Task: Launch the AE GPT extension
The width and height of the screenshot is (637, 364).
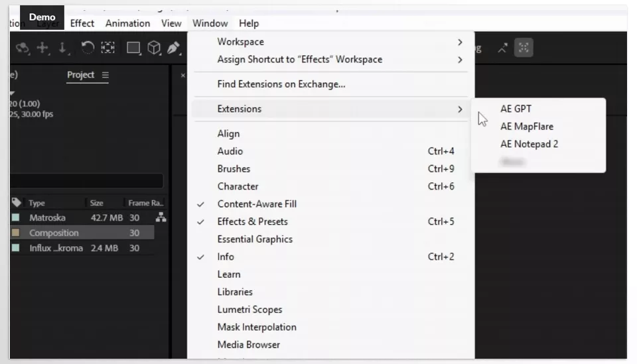Action: (x=516, y=109)
